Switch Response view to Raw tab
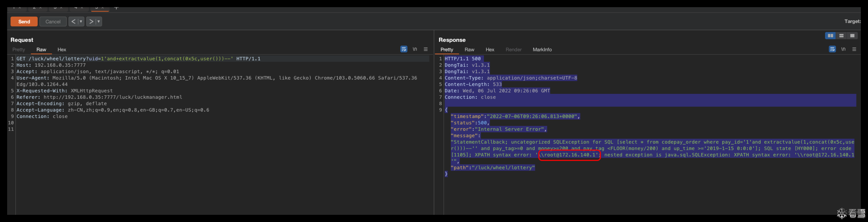Screen dimensions: 868x222 click(469, 50)
